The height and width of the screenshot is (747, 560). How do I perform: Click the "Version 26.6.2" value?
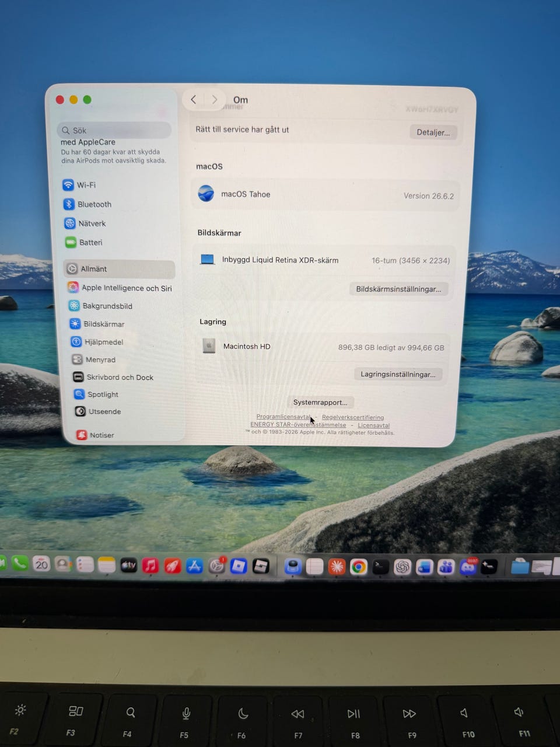pos(429,196)
